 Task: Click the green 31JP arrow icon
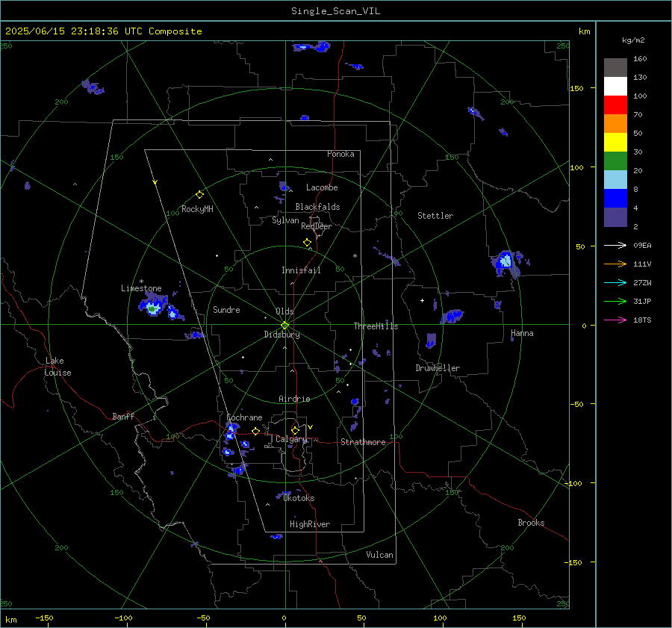(x=615, y=302)
